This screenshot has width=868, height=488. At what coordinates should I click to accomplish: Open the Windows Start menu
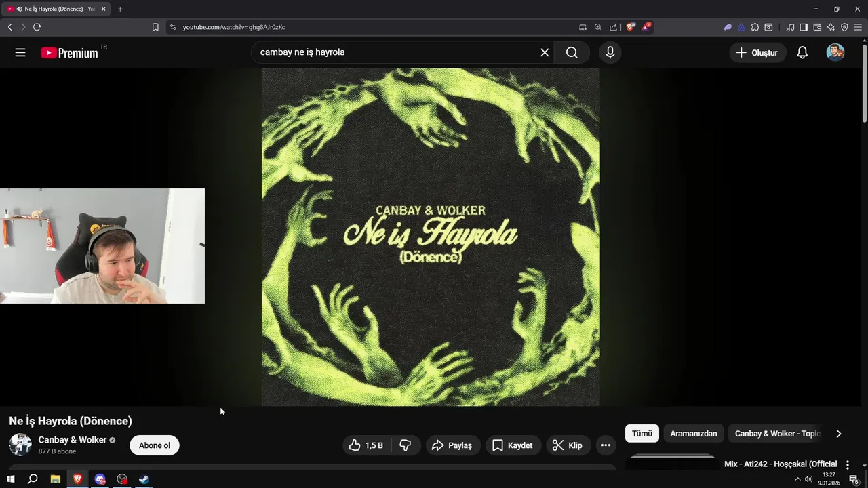point(11,479)
